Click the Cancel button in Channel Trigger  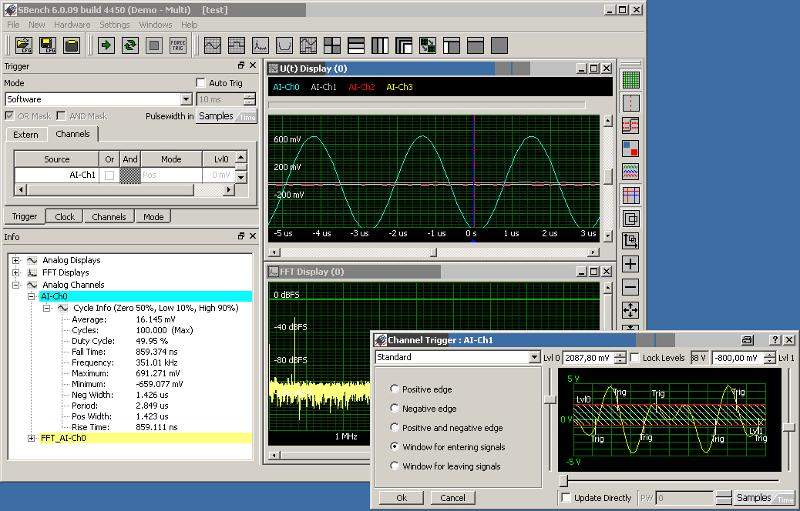pos(452,497)
